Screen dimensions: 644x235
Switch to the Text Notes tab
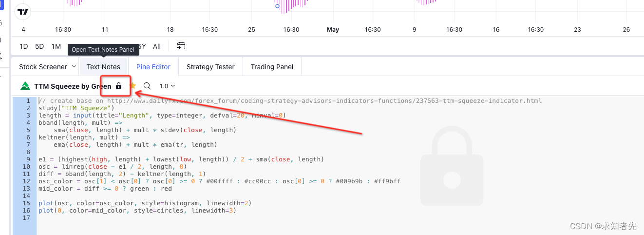point(103,67)
